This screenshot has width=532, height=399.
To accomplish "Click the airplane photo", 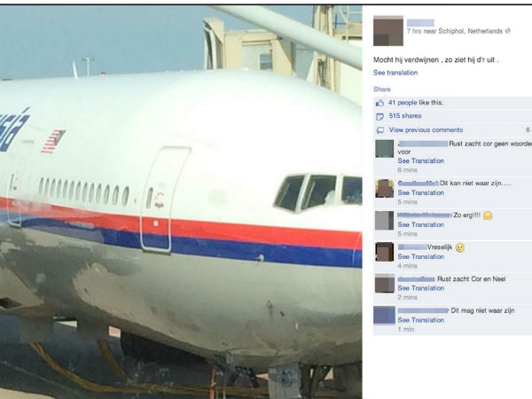I will [x=181, y=202].
